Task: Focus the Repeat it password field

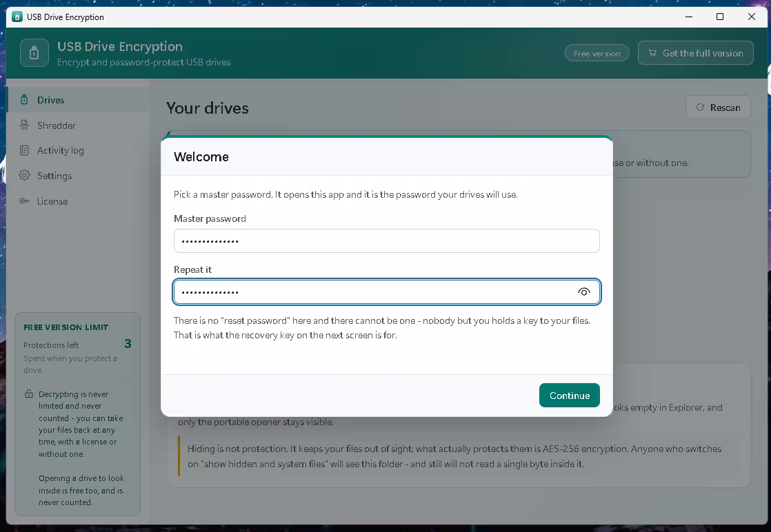Action: point(386,291)
